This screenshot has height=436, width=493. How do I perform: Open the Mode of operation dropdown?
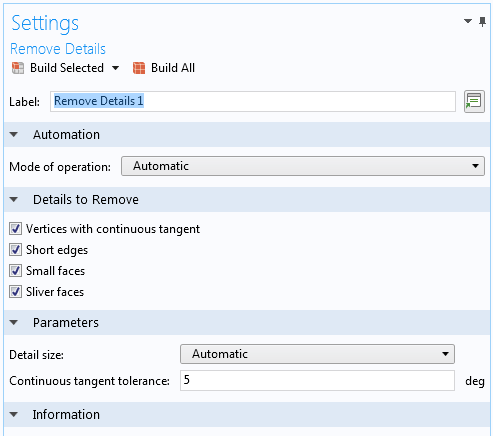click(303, 166)
